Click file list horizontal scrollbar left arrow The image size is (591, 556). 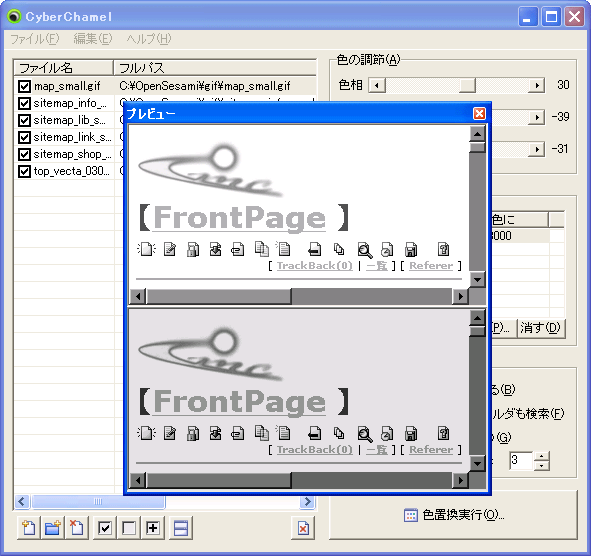coord(22,502)
